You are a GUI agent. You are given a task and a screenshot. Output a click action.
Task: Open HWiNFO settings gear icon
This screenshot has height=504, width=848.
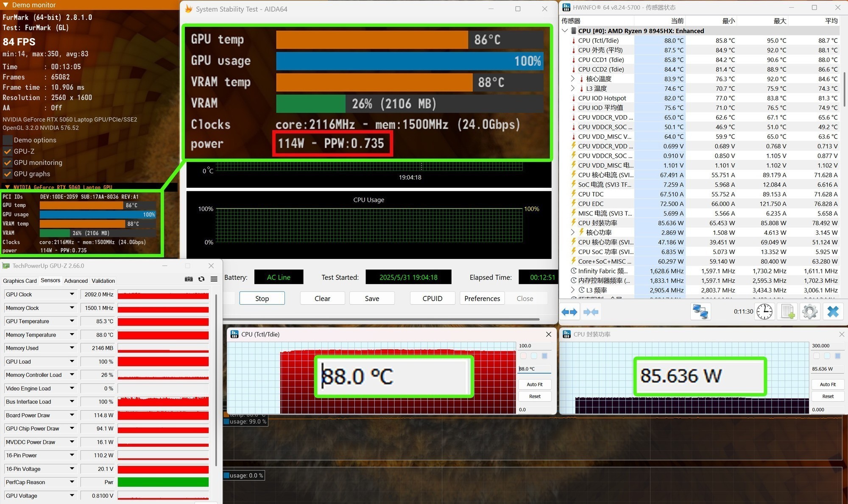[810, 312]
